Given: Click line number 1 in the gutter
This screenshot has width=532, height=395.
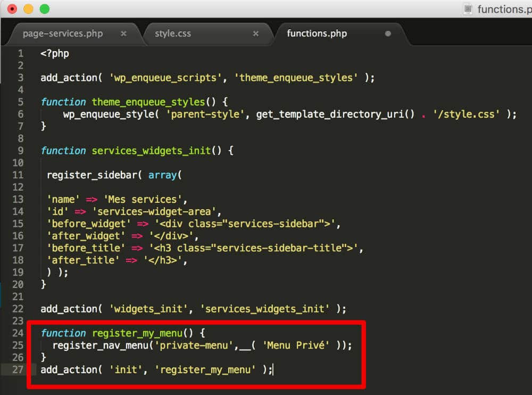Looking at the screenshot, I should 21,53.
